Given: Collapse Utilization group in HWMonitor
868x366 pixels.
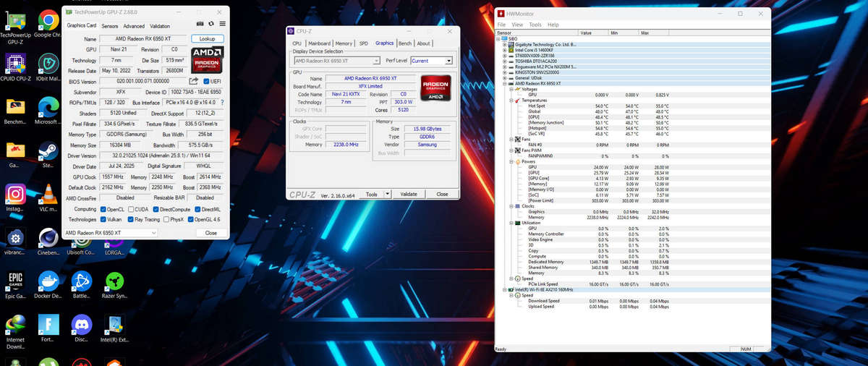Looking at the screenshot, I should pyautogui.click(x=511, y=223).
